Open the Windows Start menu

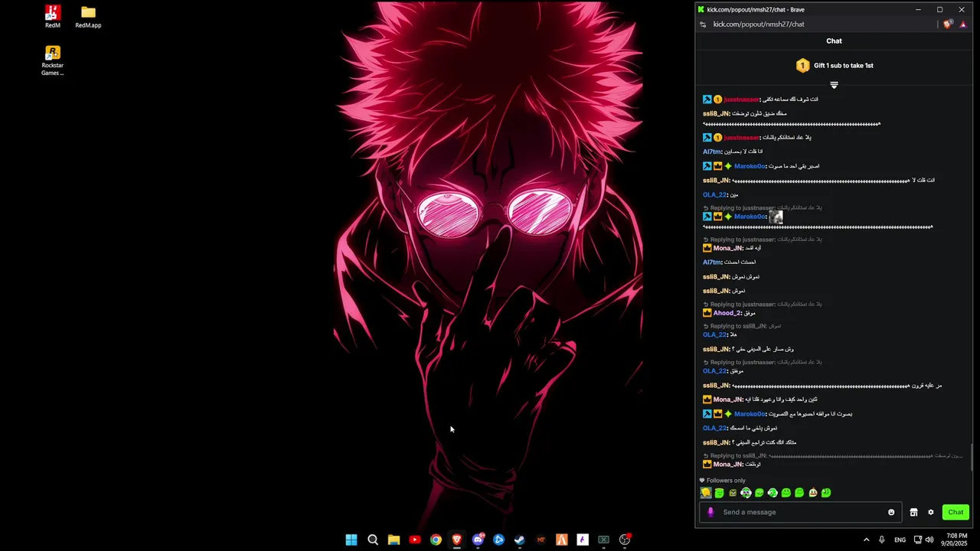(x=351, y=540)
